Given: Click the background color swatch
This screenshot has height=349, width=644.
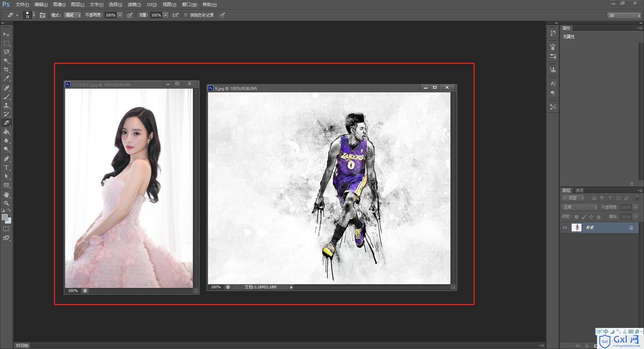Looking at the screenshot, I should click(9, 221).
